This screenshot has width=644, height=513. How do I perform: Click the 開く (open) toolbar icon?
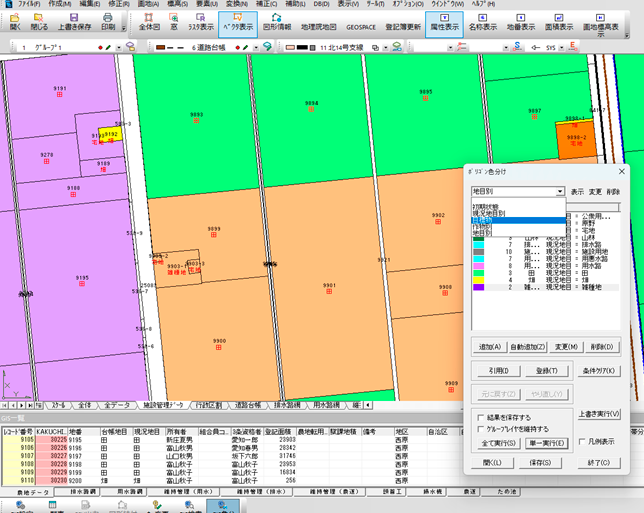pos(15,21)
